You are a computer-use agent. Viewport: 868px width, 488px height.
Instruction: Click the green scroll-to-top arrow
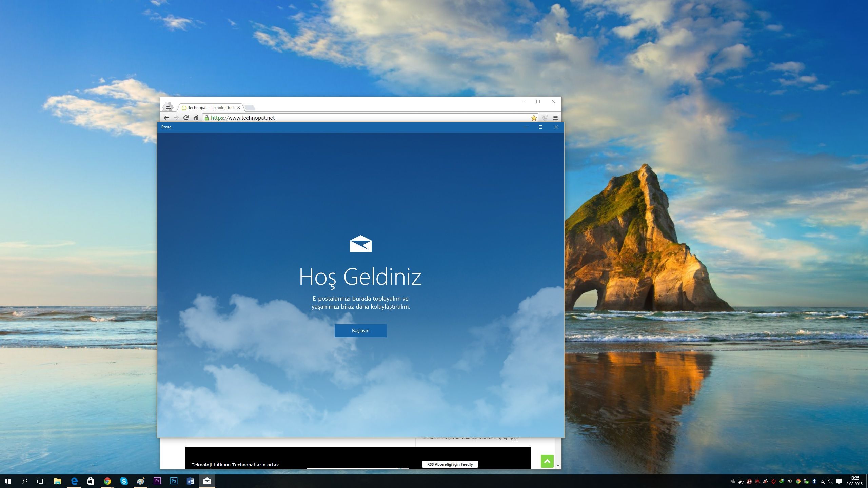coord(547,461)
